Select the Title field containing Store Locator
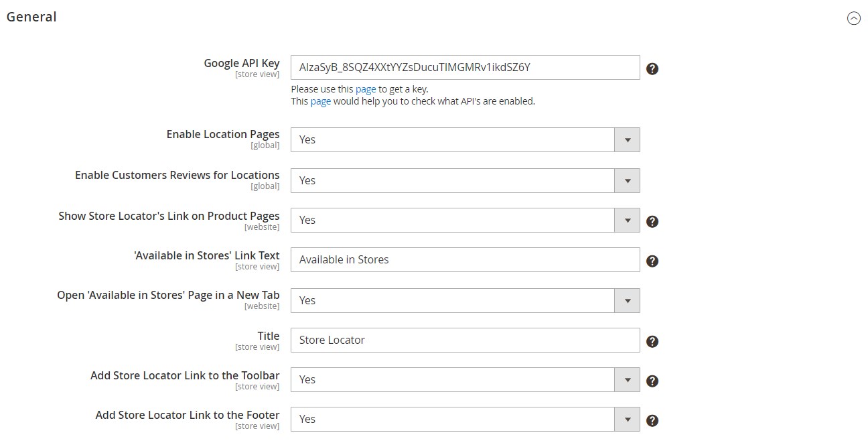Viewport: 868px width, 443px height. pos(465,340)
